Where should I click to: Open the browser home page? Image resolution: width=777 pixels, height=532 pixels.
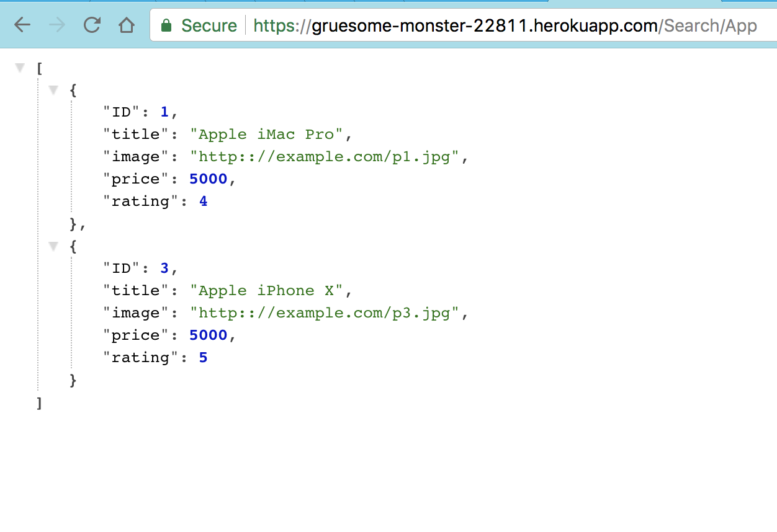pyautogui.click(x=127, y=25)
